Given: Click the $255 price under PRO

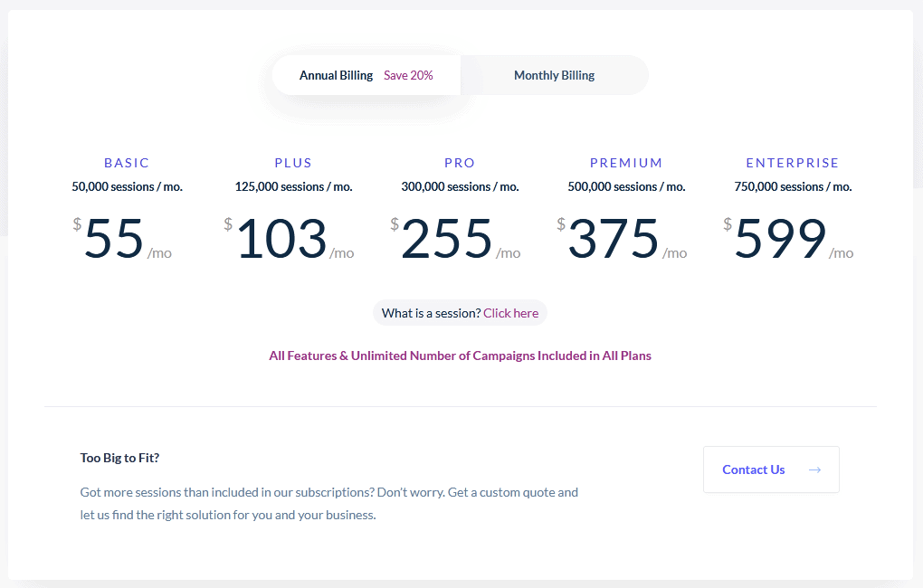Looking at the screenshot, I should click(447, 239).
